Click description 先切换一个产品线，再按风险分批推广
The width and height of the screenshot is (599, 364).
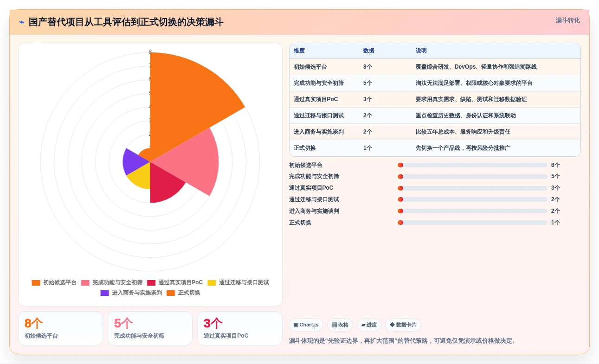pos(463,148)
